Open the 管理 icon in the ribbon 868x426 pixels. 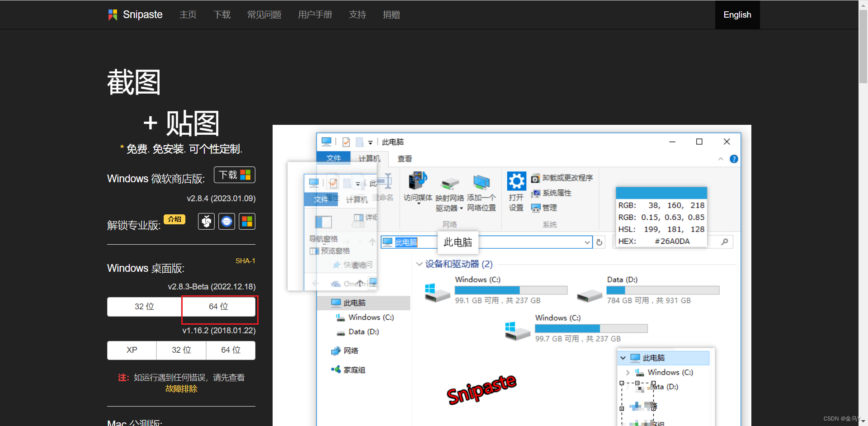point(536,208)
